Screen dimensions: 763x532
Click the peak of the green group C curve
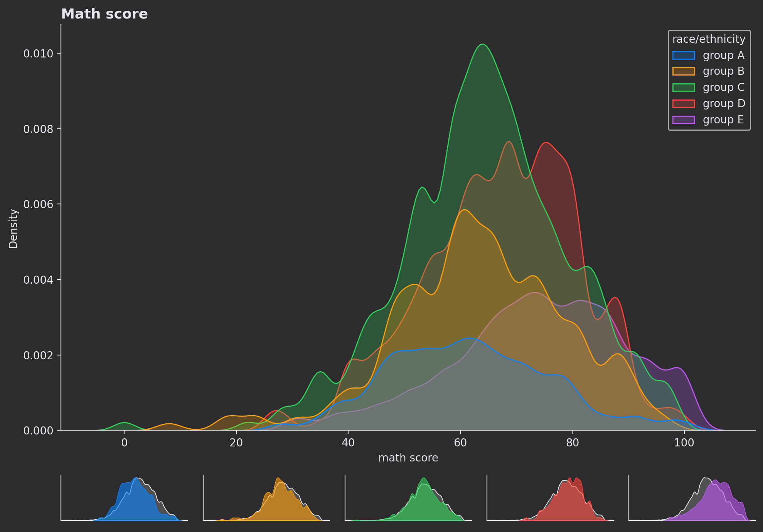coord(483,44)
